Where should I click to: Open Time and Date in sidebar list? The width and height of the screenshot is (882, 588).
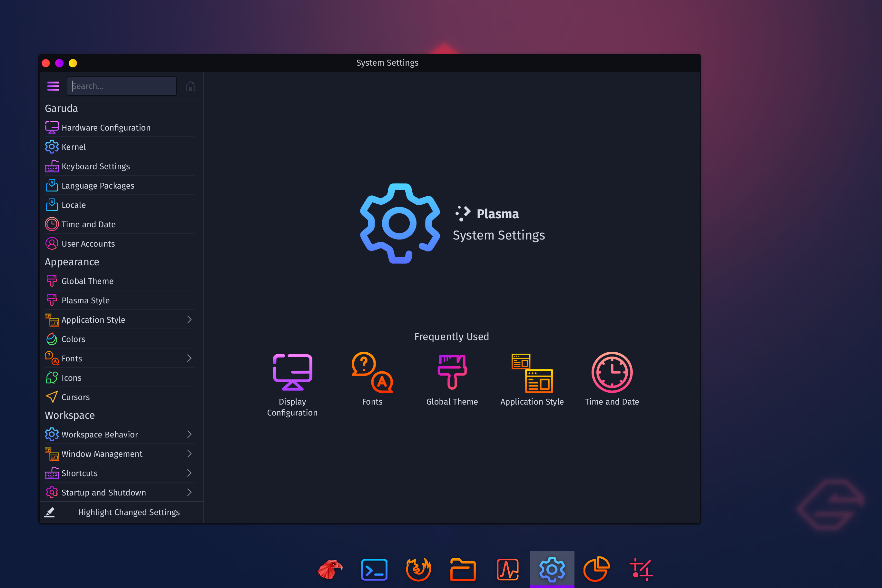(x=119, y=224)
